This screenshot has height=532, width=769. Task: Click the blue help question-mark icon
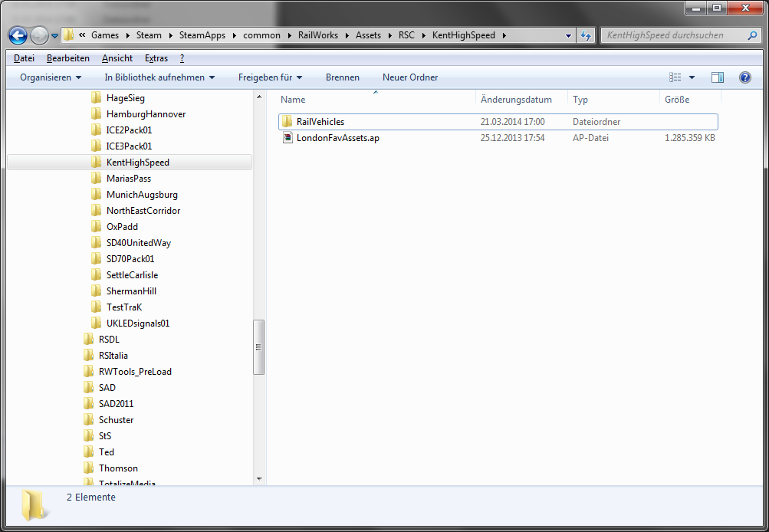(745, 77)
